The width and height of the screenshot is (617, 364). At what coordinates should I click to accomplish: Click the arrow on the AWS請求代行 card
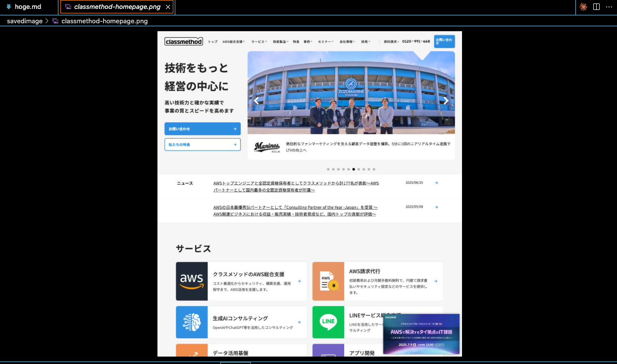coord(436,281)
